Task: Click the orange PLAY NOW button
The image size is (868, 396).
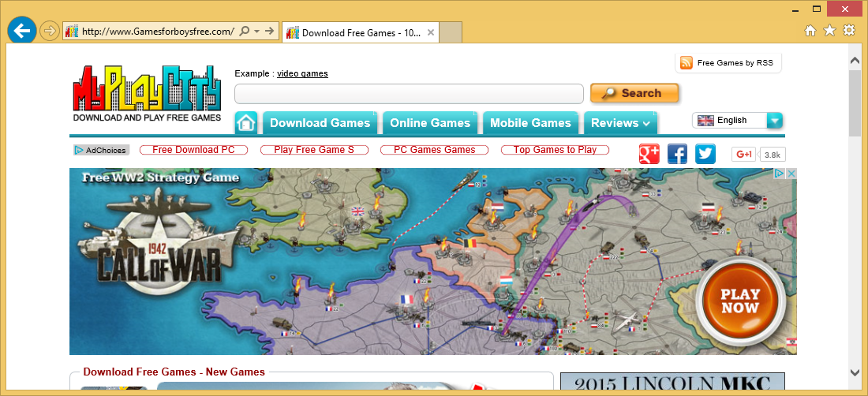Action: coord(740,301)
